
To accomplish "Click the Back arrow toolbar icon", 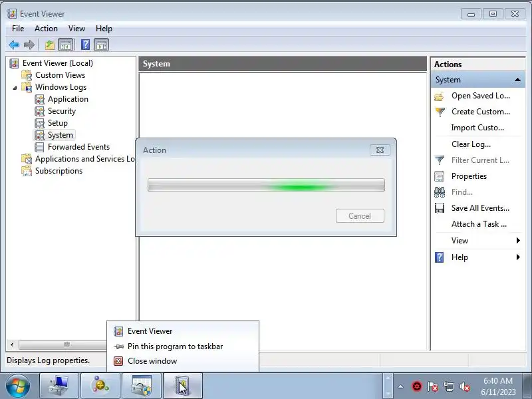I will tap(14, 45).
